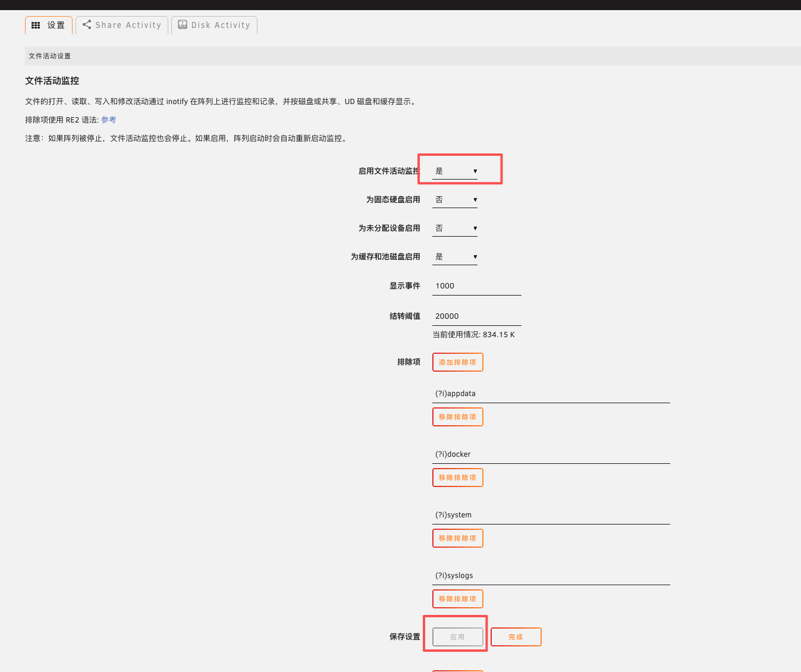Image resolution: width=801 pixels, height=672 pixels.
Task: Edit the (?i)docker exclusion text field
Action: [x=551, y=454]
